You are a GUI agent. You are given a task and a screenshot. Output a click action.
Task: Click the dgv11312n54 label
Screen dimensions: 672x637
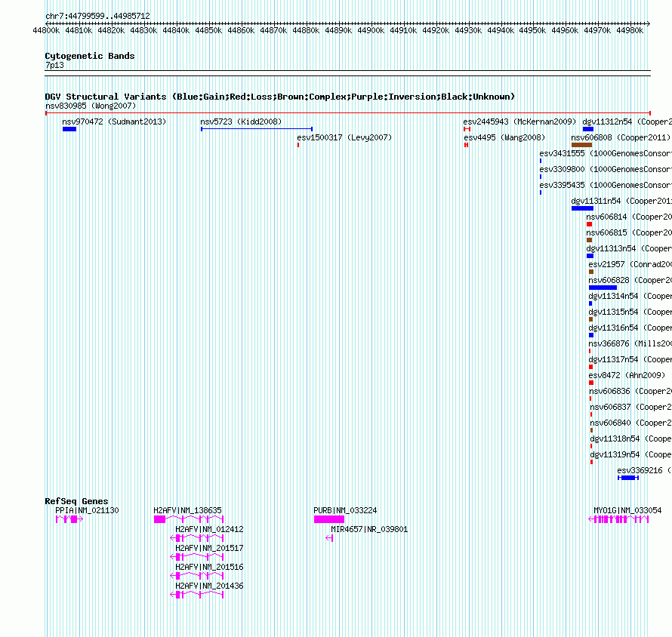(627, 122)
